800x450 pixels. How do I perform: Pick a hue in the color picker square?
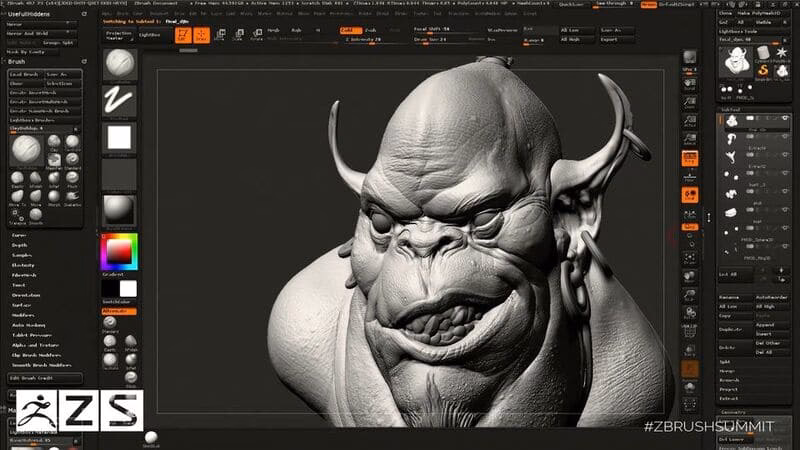click(x=119, y=252)
